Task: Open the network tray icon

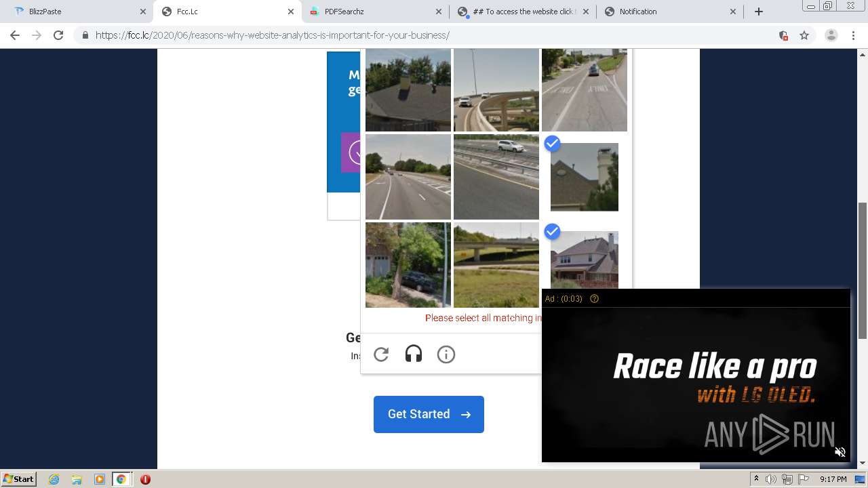Action: [787, 479]
